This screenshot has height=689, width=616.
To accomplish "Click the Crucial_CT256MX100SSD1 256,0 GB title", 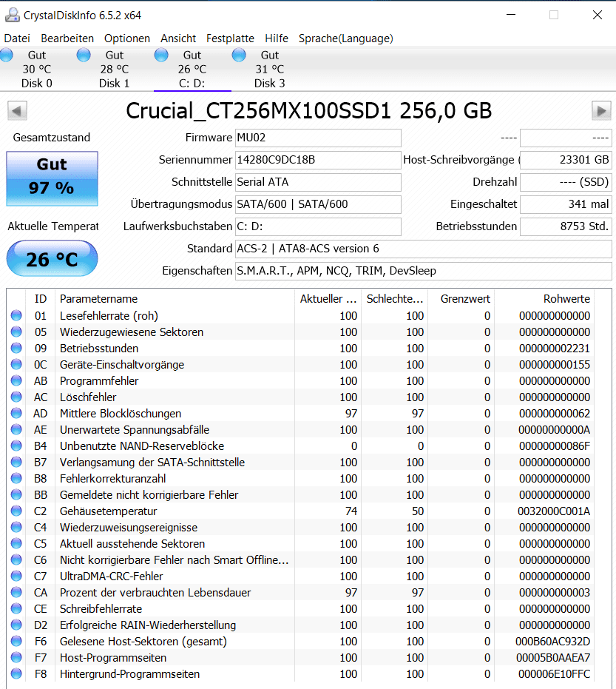I will [308, 111].
